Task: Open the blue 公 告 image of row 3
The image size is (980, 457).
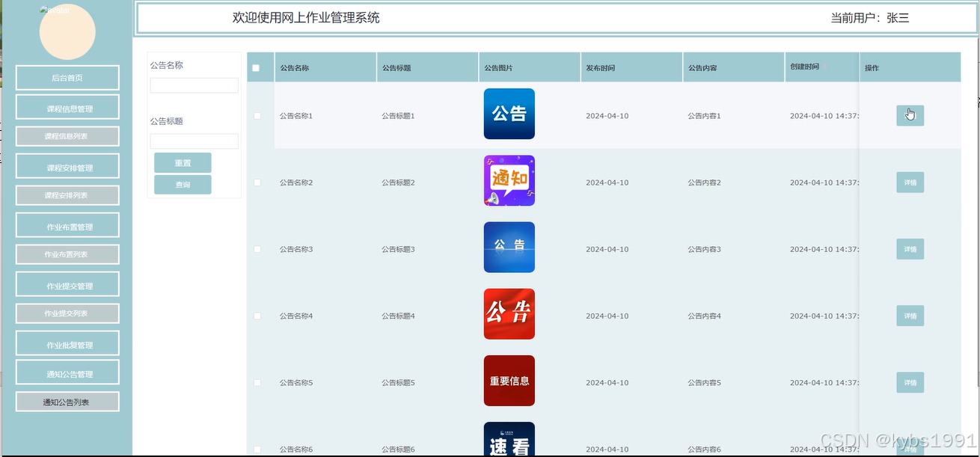Action: 509,247
